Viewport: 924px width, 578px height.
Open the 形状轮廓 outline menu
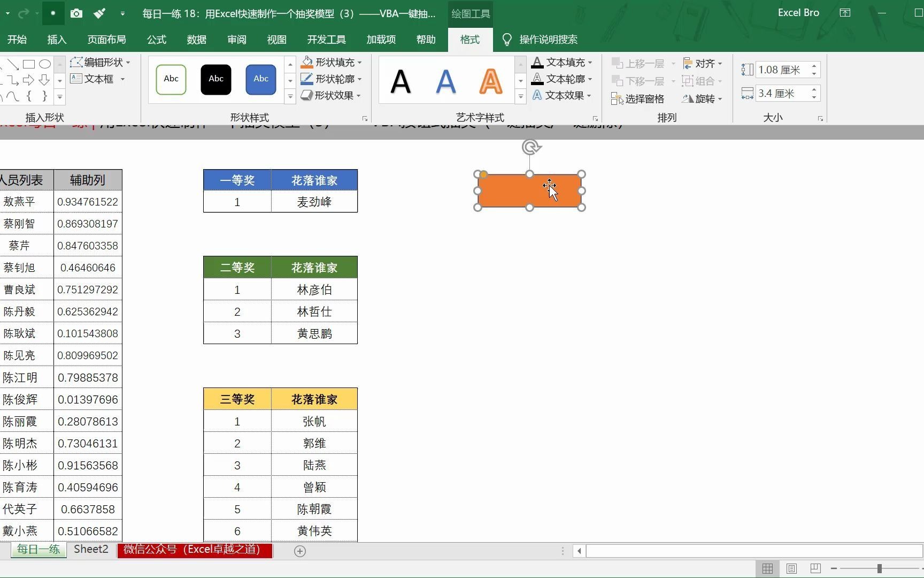coord(331,79)
